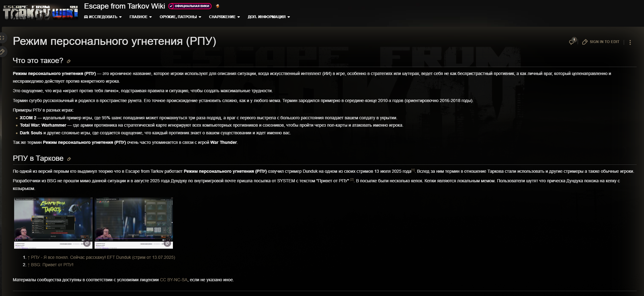Click the collapse arrows icon on the left edge
Screen dimensions: 644x296
(2, 38)
